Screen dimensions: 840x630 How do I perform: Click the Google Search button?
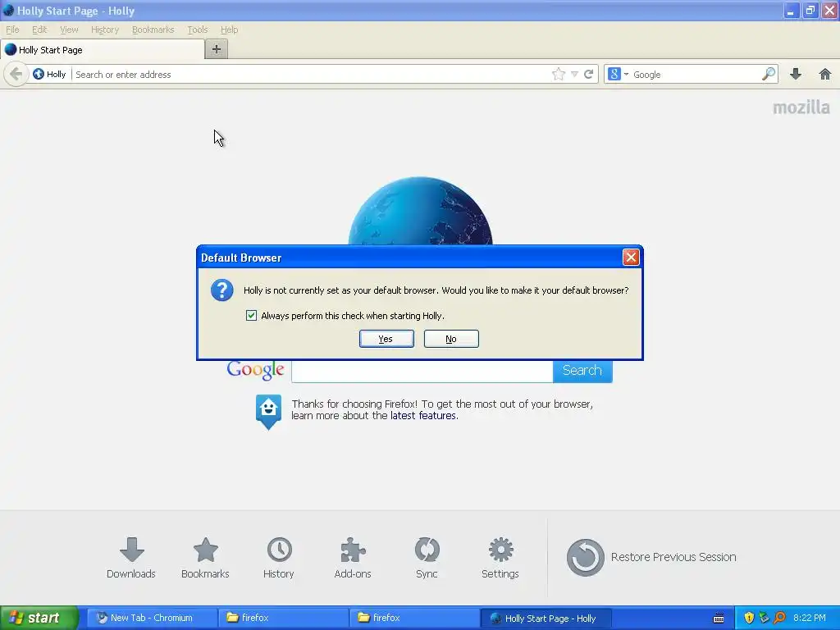click(x=582, y=371)
